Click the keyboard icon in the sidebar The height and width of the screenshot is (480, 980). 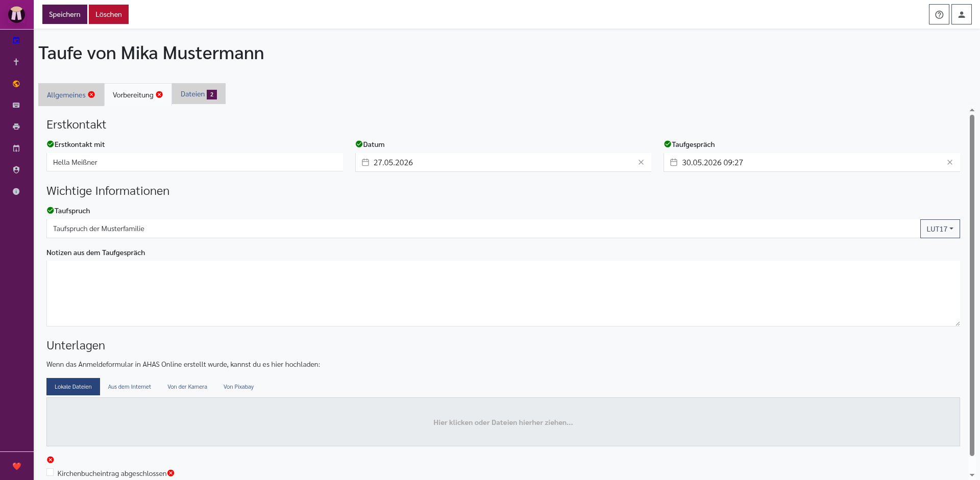(x=16, y=105)
